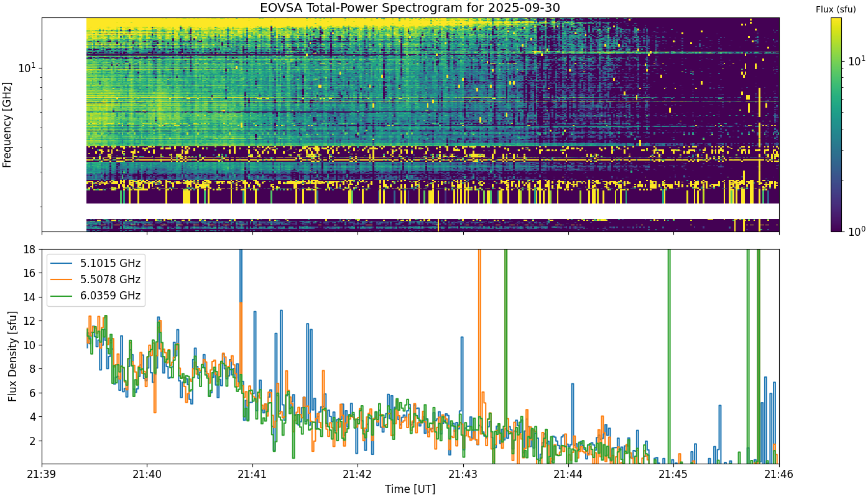868x496 pixels.
Task: Click the Flux Density [sfu] axis label
Action: [12, 357]
